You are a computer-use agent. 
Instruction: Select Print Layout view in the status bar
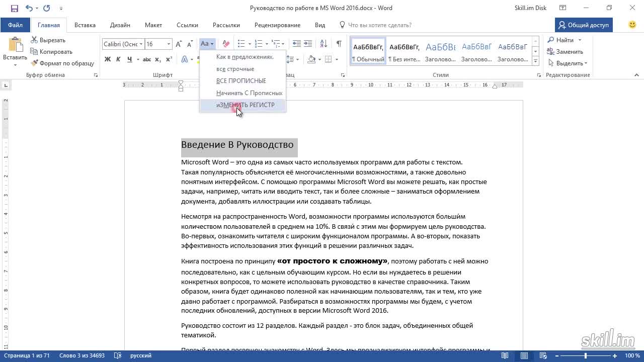(x=524, y=356)
